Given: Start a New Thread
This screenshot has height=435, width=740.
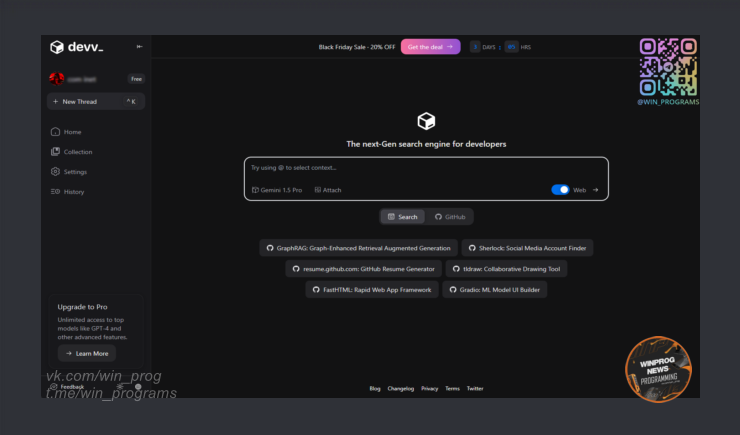Looking at the screenshot, I should [96, 101].
